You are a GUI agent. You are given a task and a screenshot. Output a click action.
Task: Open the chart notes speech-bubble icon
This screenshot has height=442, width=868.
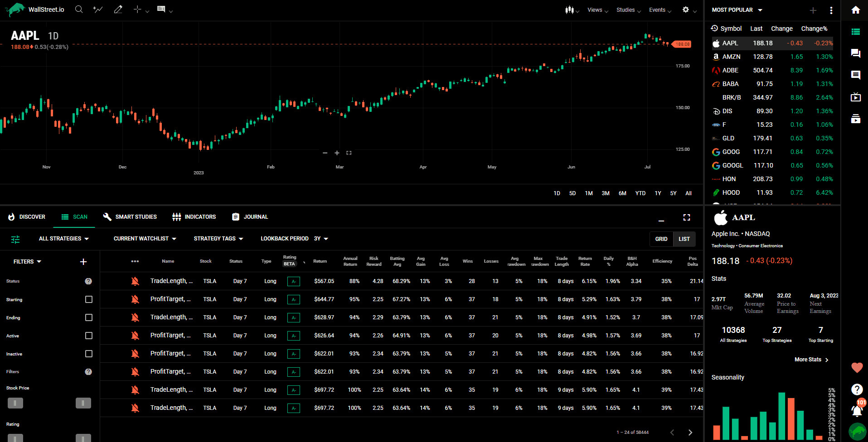click(161, 10)
